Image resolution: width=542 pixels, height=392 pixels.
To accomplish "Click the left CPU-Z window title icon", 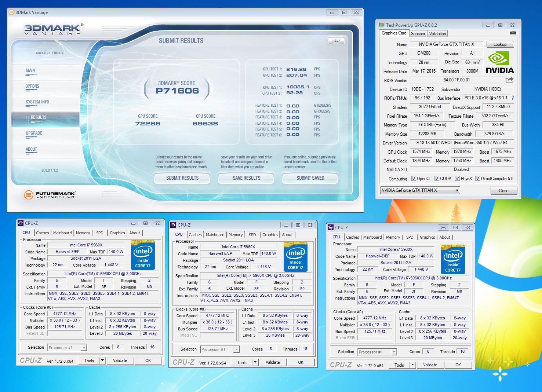I will tap(21, 223).
